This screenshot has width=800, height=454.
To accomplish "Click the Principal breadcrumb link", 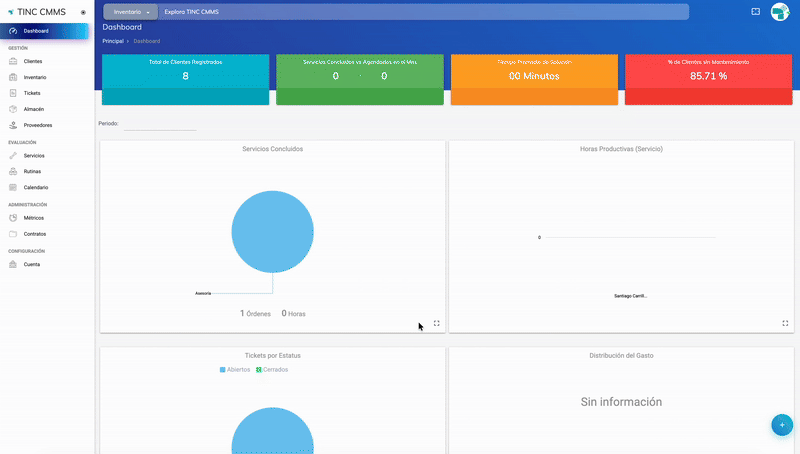I will click(112, 41).
